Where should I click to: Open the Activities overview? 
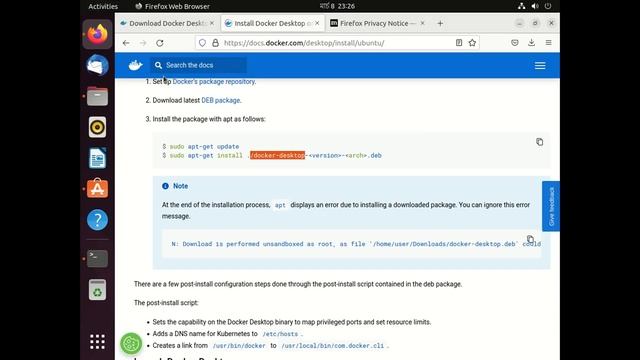(x=103, y=6)
